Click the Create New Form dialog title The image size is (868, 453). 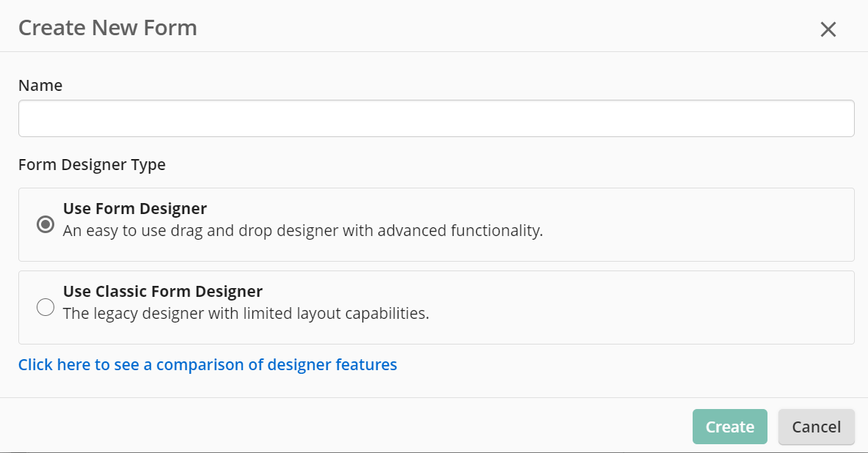pyautogui.click(x=107, y=28)
